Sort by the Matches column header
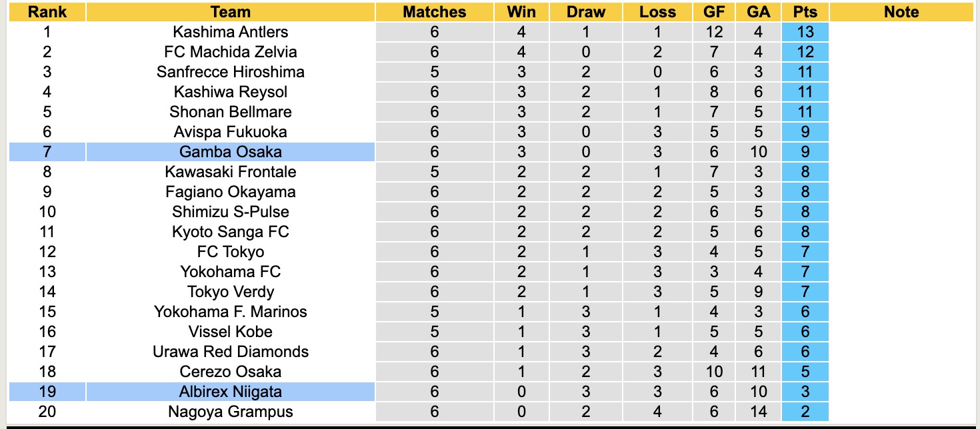 pos(435,12)
